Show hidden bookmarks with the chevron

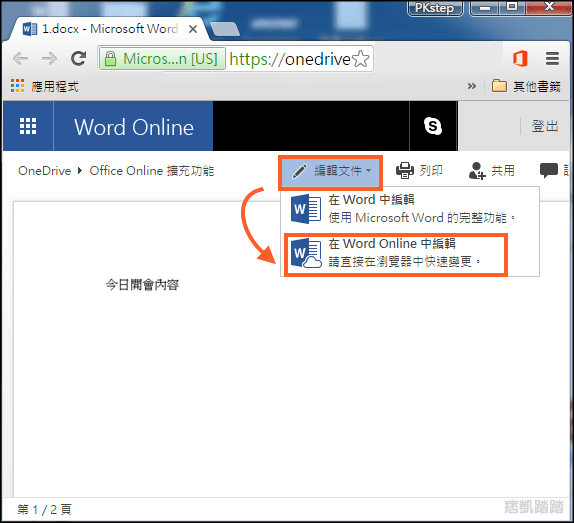point(472,86)
